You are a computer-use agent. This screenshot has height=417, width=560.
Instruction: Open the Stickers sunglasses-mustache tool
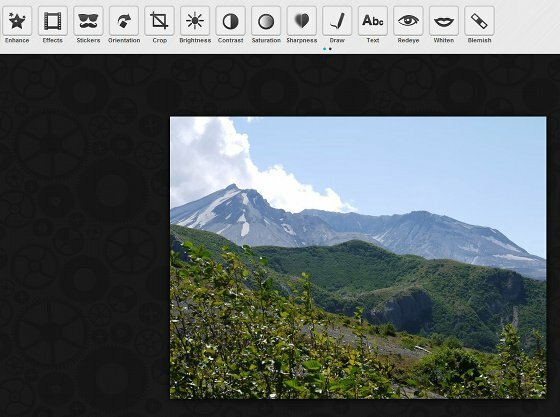point(88,21)
